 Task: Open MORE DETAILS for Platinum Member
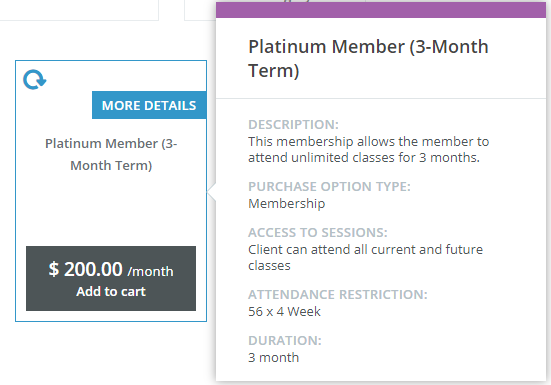point(149,105)
